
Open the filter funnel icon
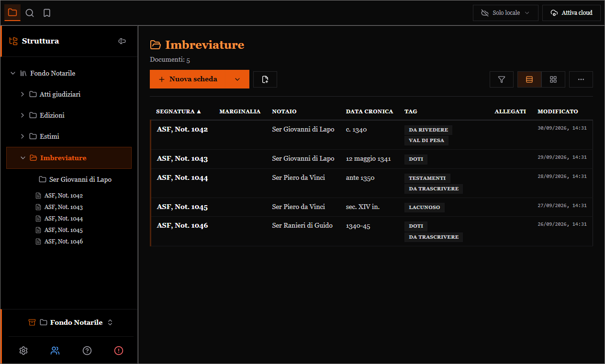[502, 79]
